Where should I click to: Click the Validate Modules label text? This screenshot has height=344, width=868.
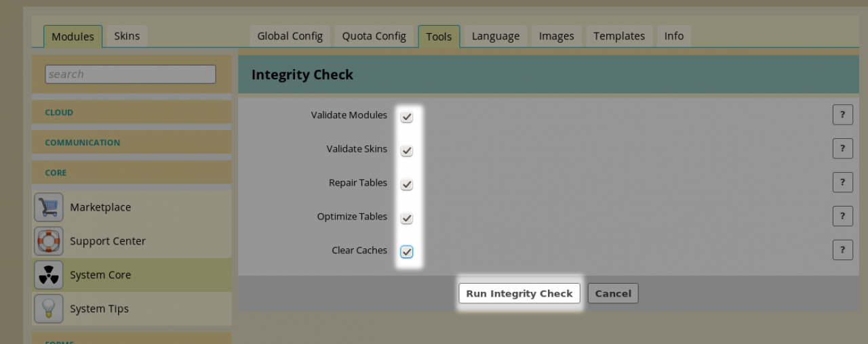click(349, 115)
